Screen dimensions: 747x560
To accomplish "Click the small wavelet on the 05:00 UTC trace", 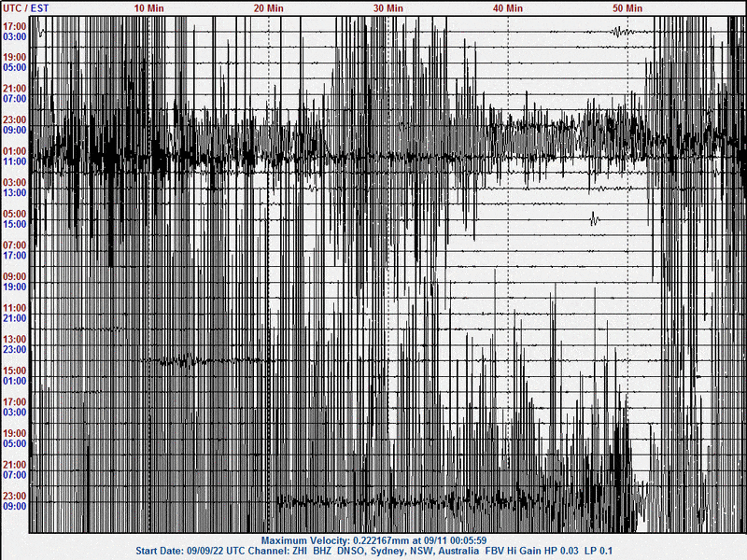I will [595, 219].
